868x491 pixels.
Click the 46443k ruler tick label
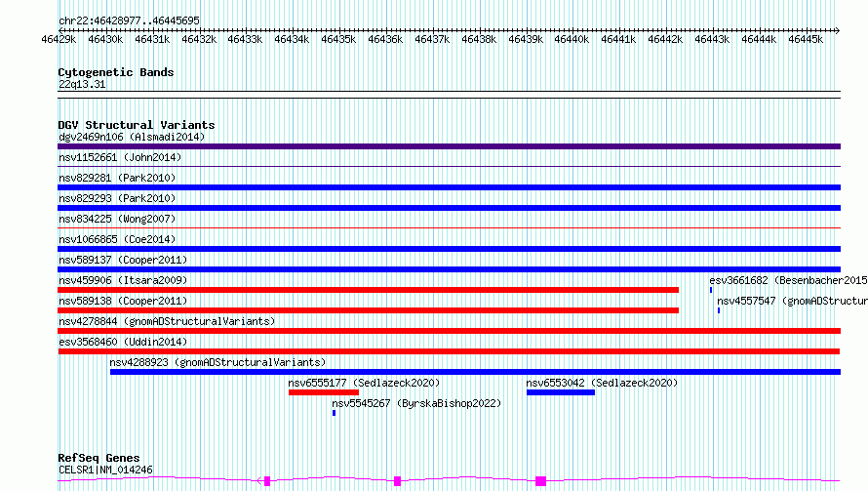pyautogui.click(x=712, y=39)
